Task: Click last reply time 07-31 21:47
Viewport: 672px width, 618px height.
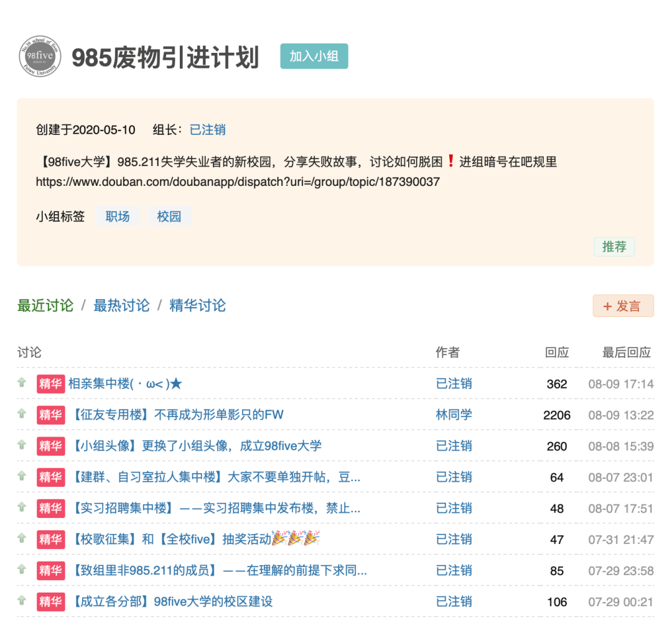Action: [x=621, y=540]
